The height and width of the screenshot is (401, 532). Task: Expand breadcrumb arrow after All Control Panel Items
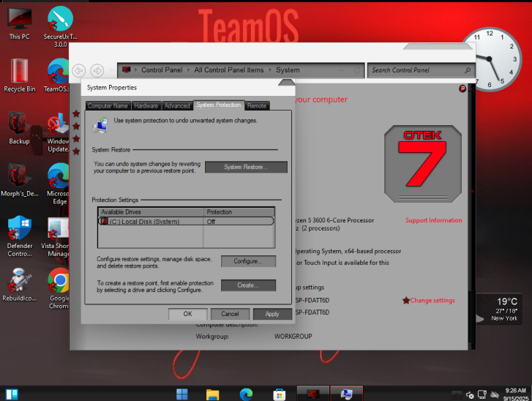270,70
